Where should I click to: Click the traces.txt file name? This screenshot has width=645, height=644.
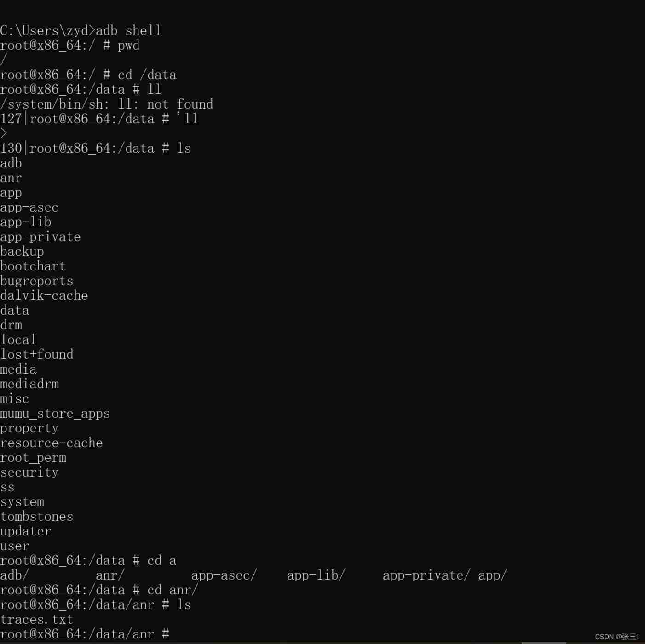(37, 619)
